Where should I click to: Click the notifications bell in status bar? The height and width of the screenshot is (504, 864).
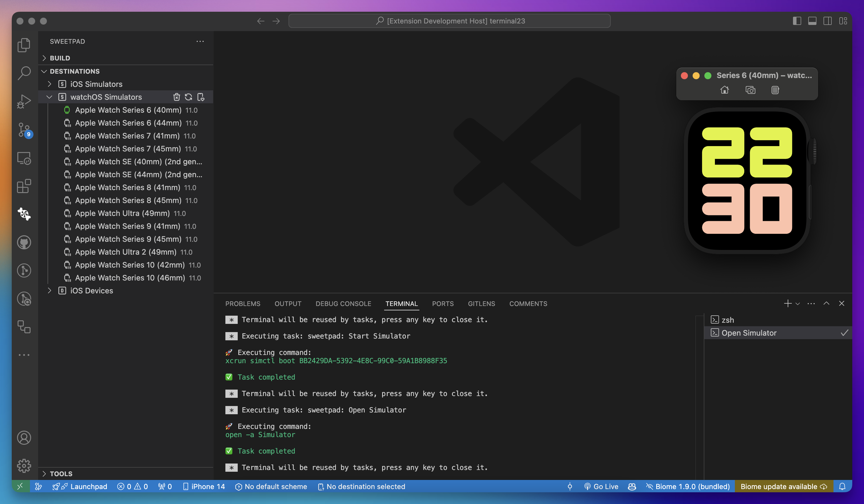pos(842,486)
